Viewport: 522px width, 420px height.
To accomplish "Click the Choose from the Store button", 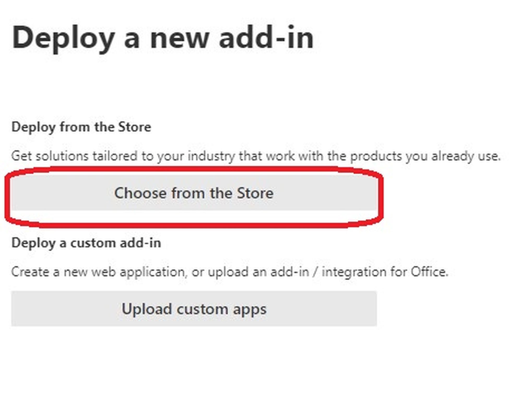I will pos(194,193).
